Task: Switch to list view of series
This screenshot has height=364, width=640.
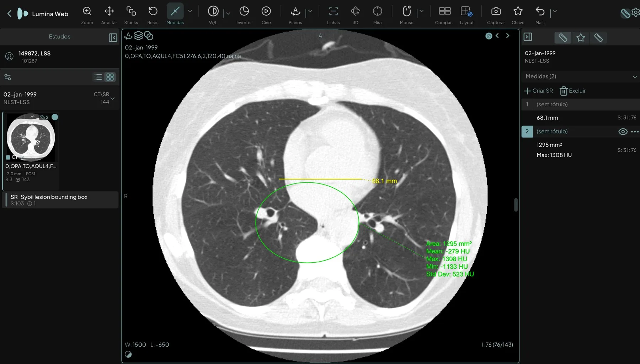Action: point(98,77)
